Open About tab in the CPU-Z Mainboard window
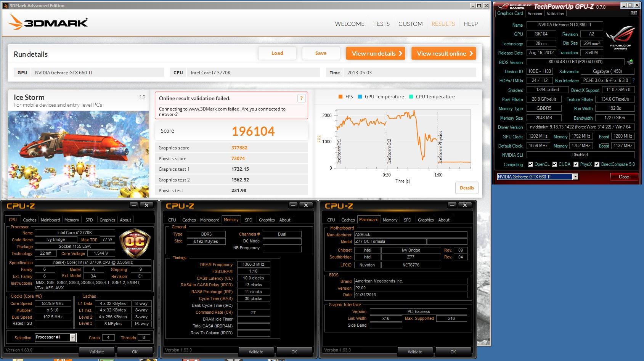 (443, 220)
